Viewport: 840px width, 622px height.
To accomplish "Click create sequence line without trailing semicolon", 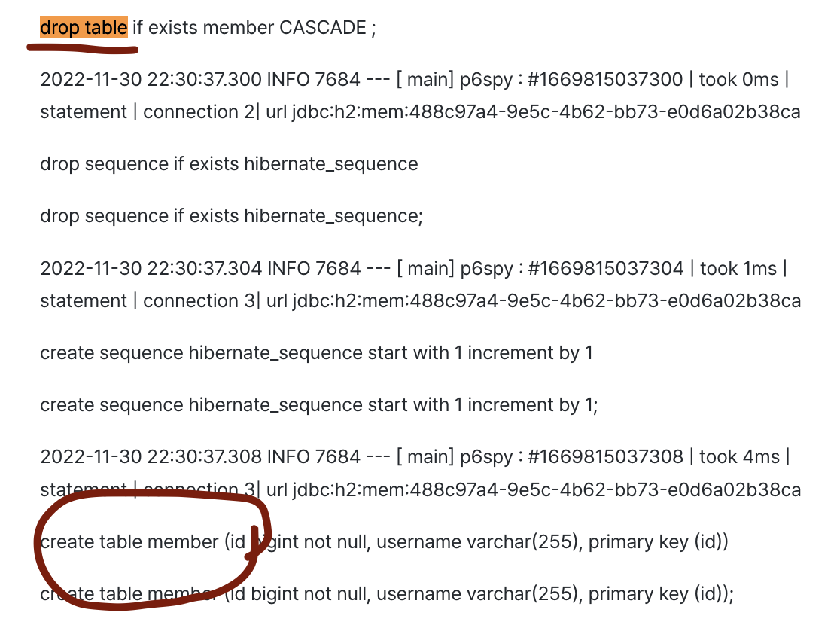I will (x=316, y=353).
